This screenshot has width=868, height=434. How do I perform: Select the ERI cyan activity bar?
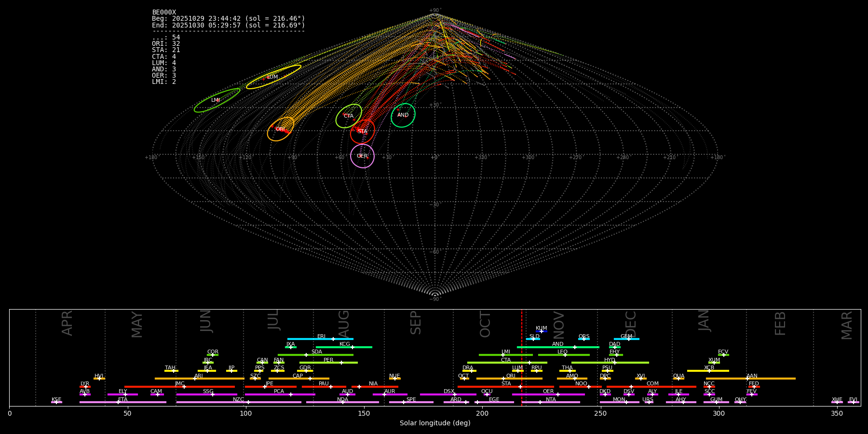coord(320,339)
